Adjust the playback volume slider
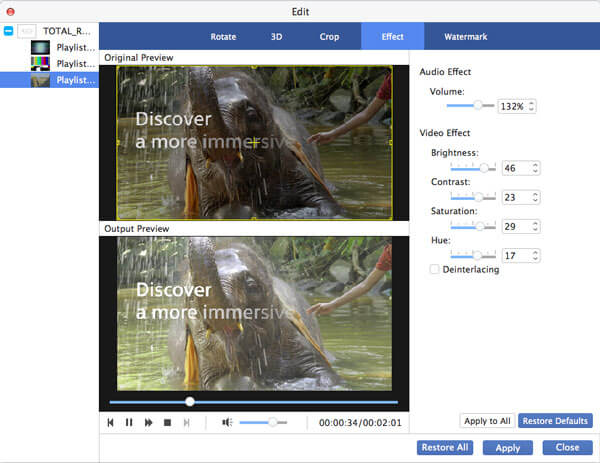The width and height of the screenshot is (600, 463). pos(263,422)
